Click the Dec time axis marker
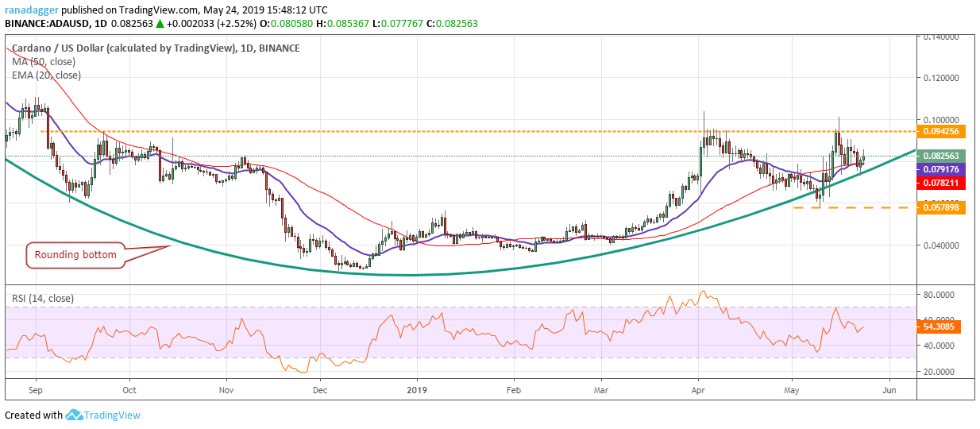The height and width of the screenshot is (429, 980). point(320,391)
